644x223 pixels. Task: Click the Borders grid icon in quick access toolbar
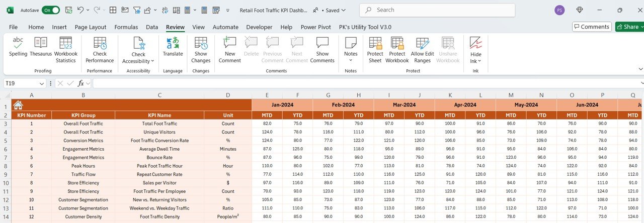point(113,10)
